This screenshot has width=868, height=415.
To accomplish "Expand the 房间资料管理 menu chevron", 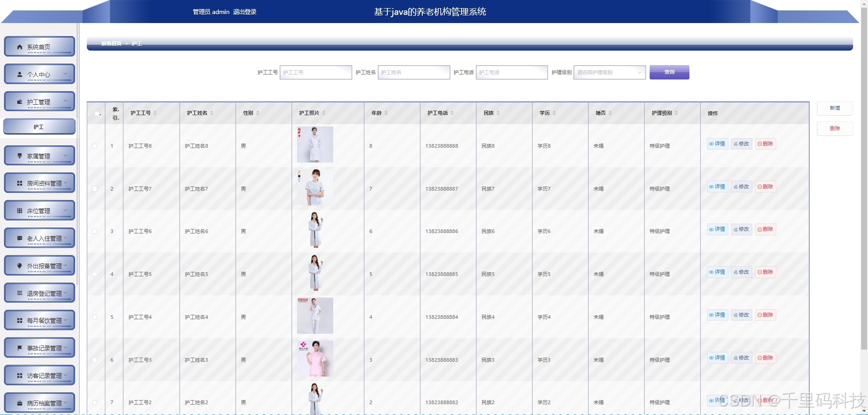I will coord(66,182).
